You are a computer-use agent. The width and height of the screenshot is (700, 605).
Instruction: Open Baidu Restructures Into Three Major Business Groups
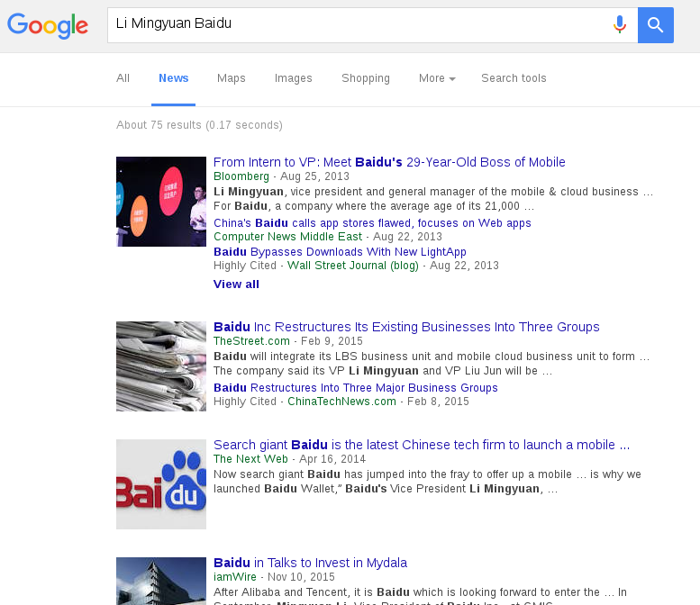tap(355, 388)
